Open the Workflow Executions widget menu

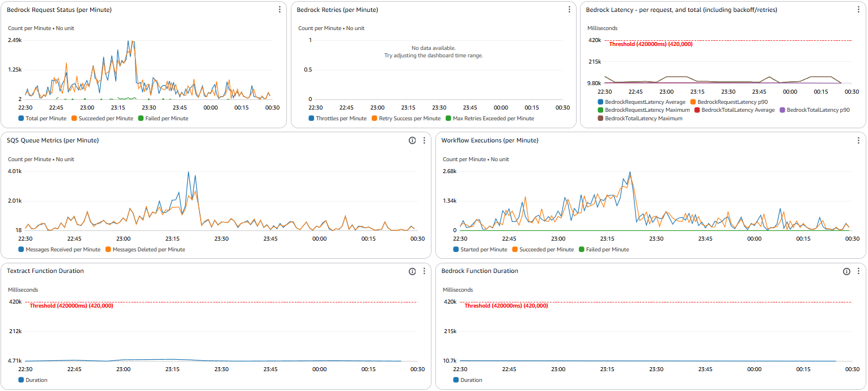tap(858, 140)
